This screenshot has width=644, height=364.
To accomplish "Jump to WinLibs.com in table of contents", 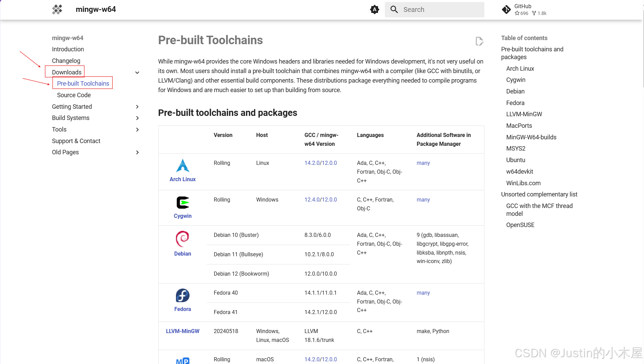I will (523, 183).
